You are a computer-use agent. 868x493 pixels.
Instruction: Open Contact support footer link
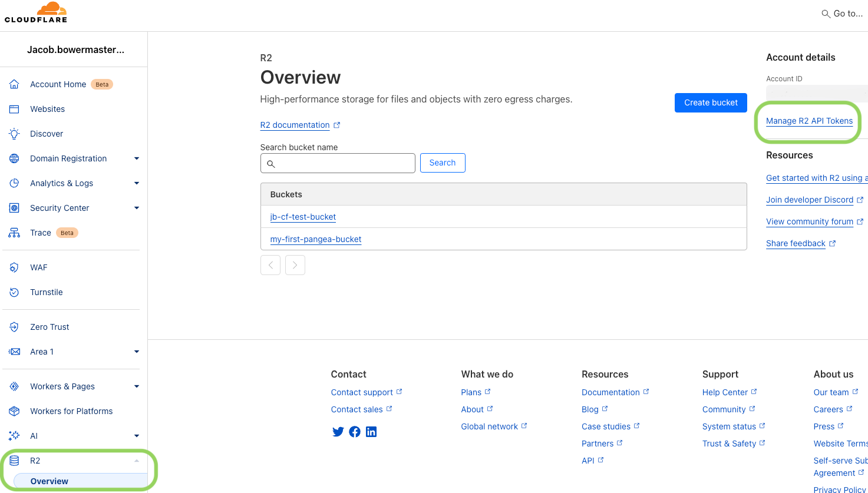[362, 392]
